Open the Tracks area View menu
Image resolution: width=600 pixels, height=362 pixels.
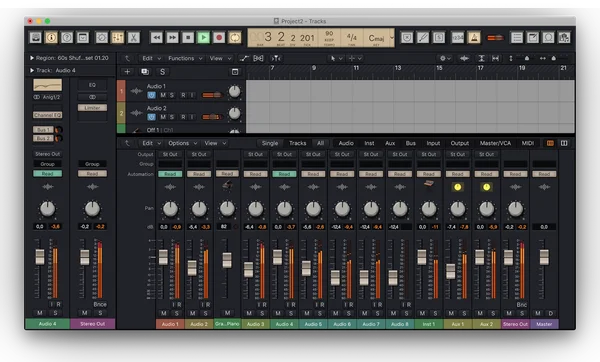(220, 58)
